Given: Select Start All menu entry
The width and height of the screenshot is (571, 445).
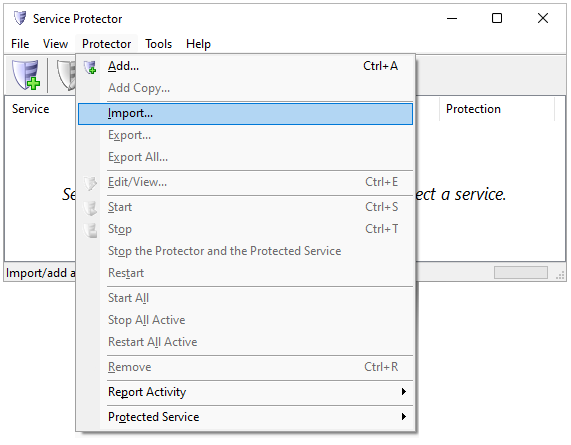Looking at the screenshot, I should click(x=245, y=298).
